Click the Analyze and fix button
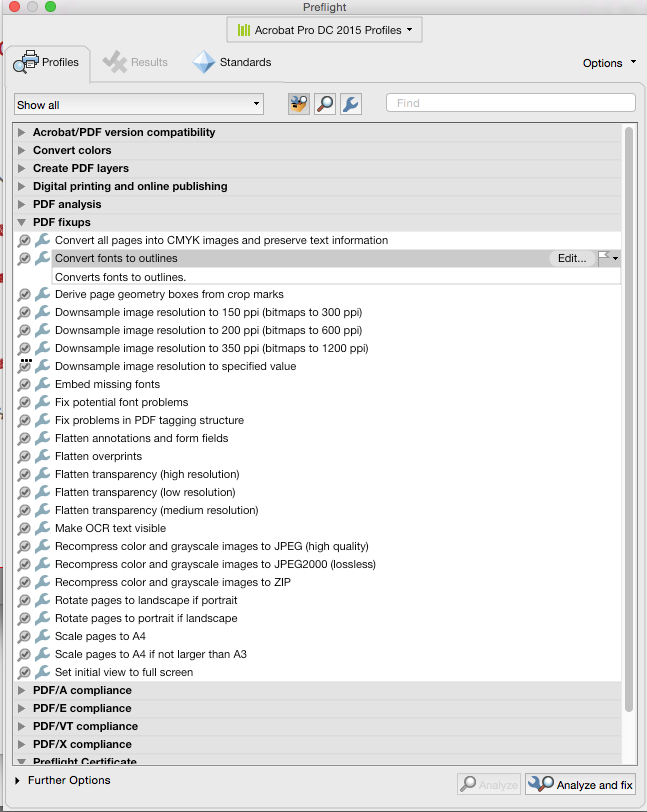647x812 pixels. [580, 785]
